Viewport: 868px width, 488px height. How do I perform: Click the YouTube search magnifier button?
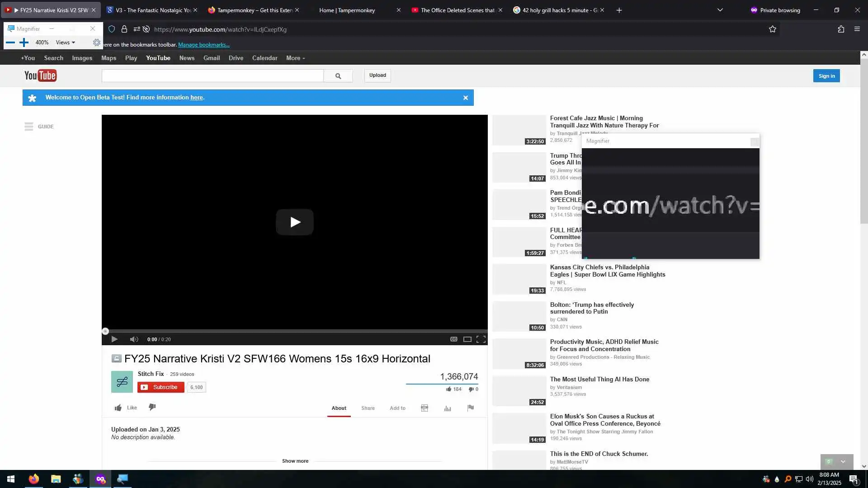point(338,76)
